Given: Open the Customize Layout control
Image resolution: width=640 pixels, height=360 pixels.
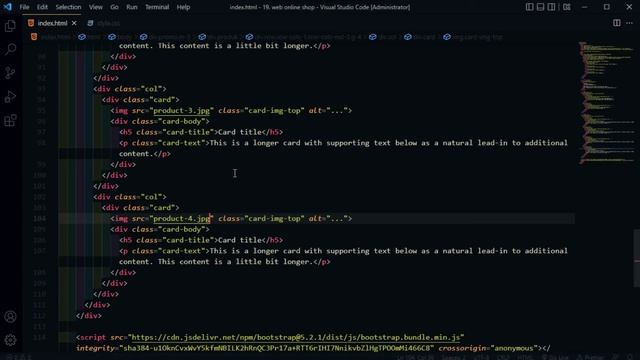Looking at the screenshot, I should [567, 7].
